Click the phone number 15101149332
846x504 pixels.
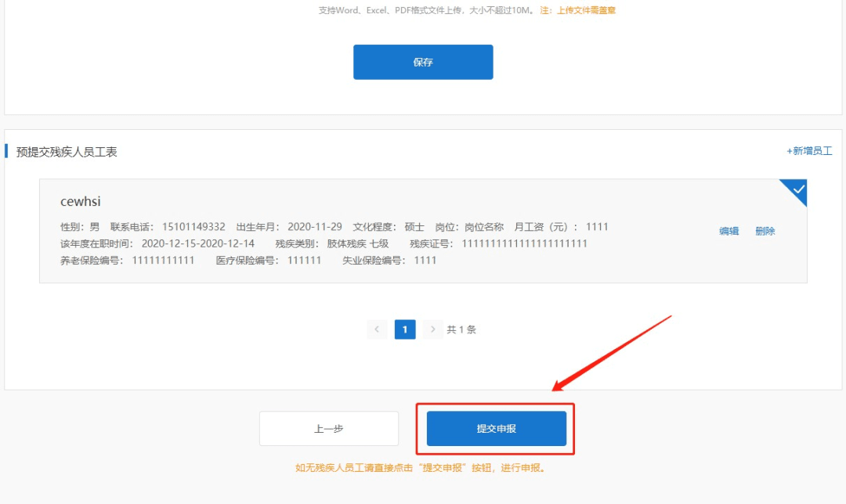[194, 227]
